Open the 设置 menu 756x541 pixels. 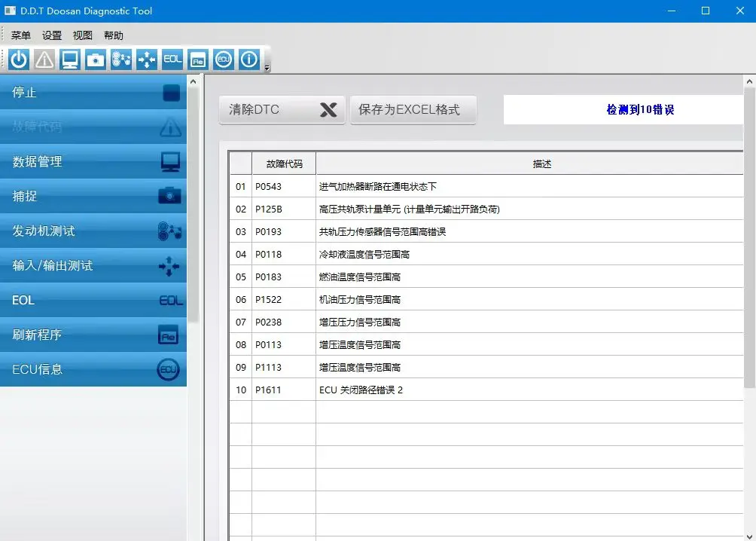point(52,35)
